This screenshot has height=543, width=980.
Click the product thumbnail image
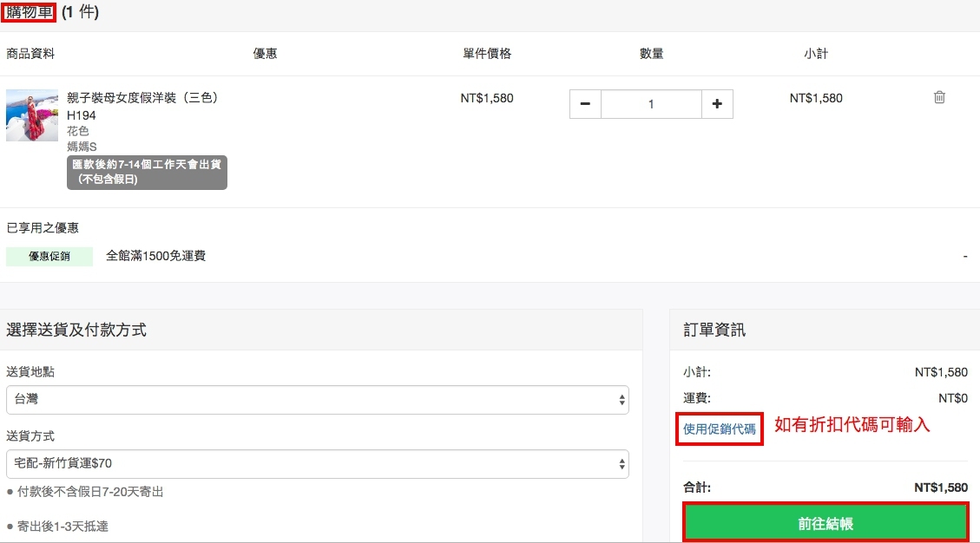31,115
